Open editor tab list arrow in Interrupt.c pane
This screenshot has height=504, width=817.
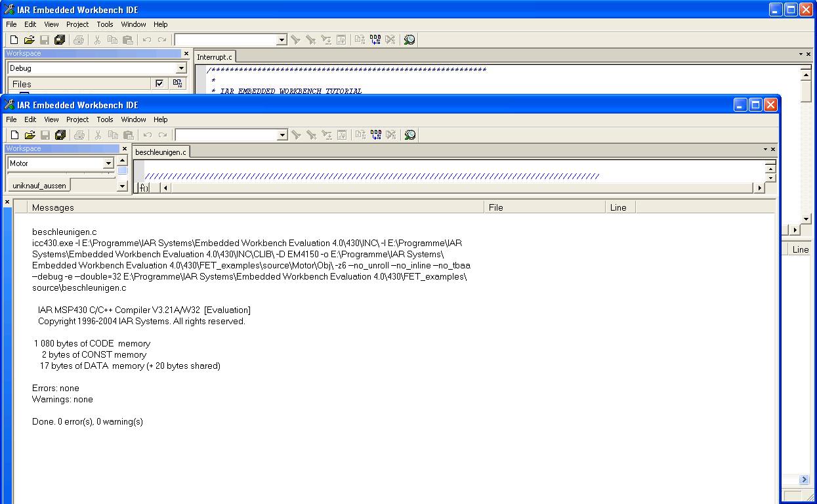click(801, 54)
